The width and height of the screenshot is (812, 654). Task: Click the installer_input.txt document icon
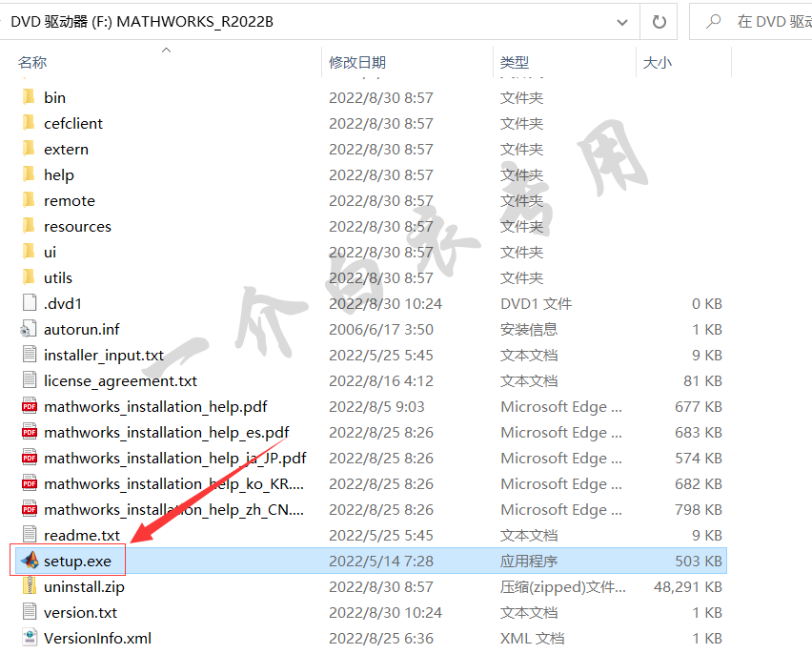(x=30, y=355)
